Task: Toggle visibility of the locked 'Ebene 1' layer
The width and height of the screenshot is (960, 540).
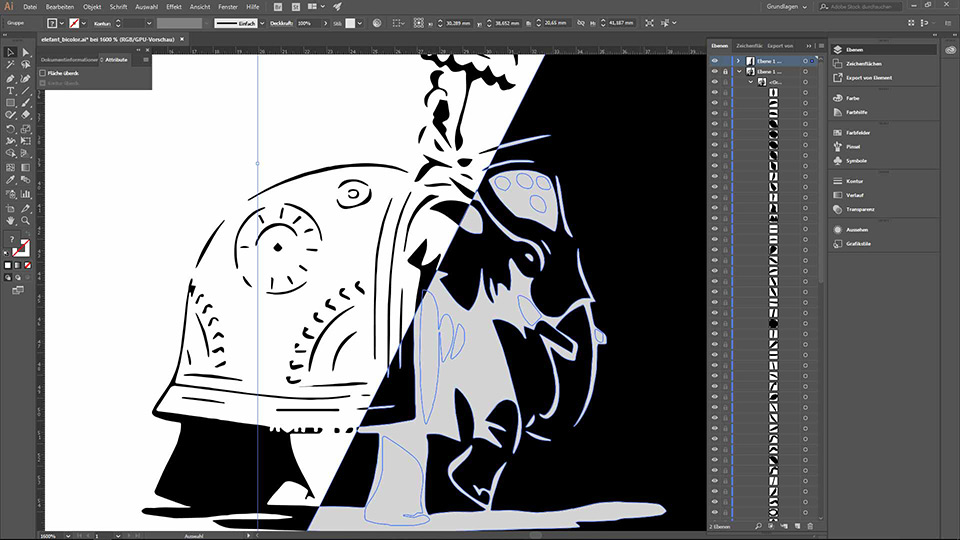Action: point(714,72)
